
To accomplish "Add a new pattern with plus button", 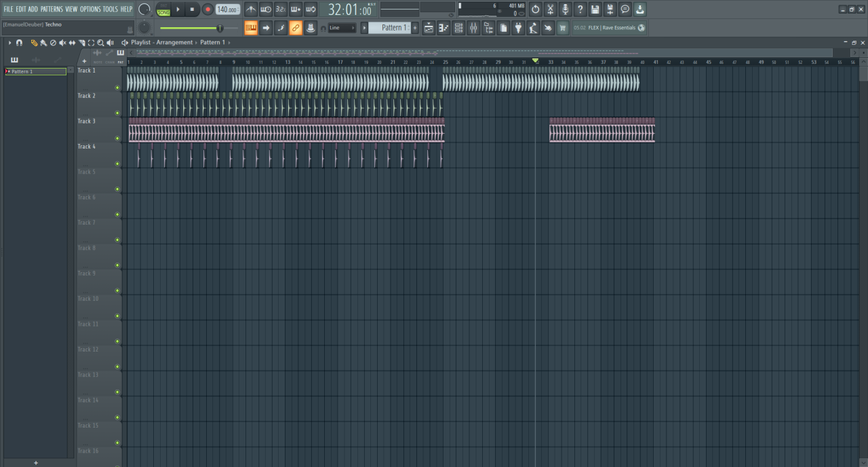I will coord(416,28).
